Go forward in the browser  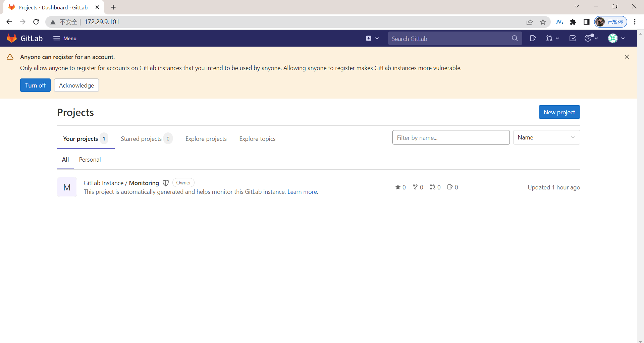(22, 22)
